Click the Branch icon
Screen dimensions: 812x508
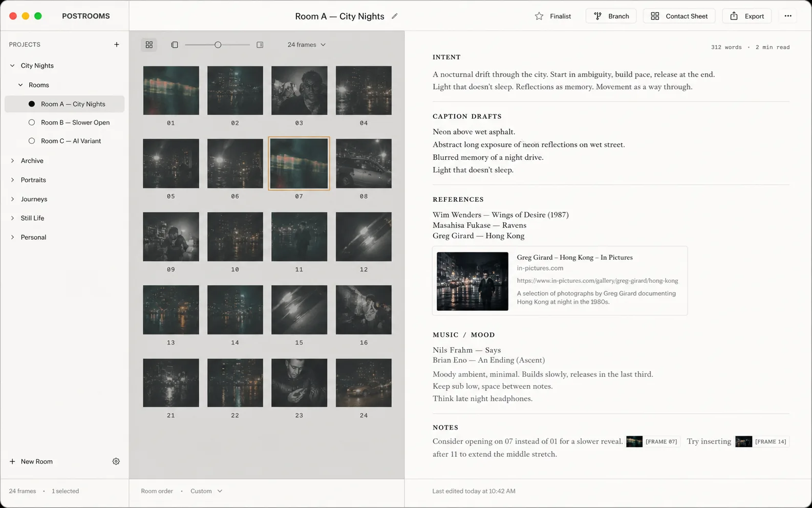pyautogui.click(x=597, y=16)
